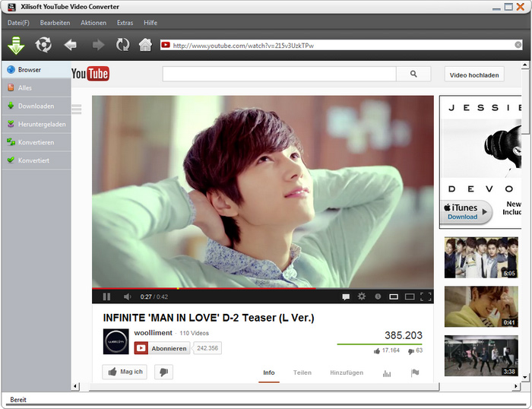Click the vertical scrollbar up arrow

point(525,65)
